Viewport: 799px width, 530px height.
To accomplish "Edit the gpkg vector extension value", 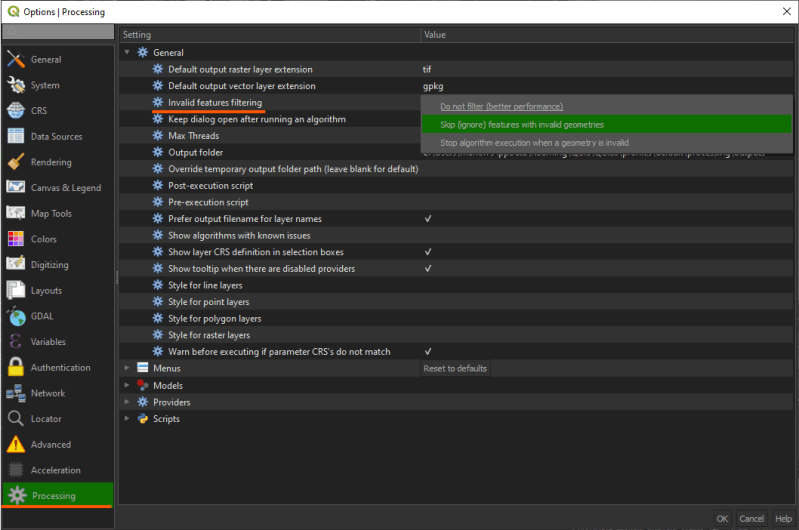I will pyautogui.click(x=606, y=86).
